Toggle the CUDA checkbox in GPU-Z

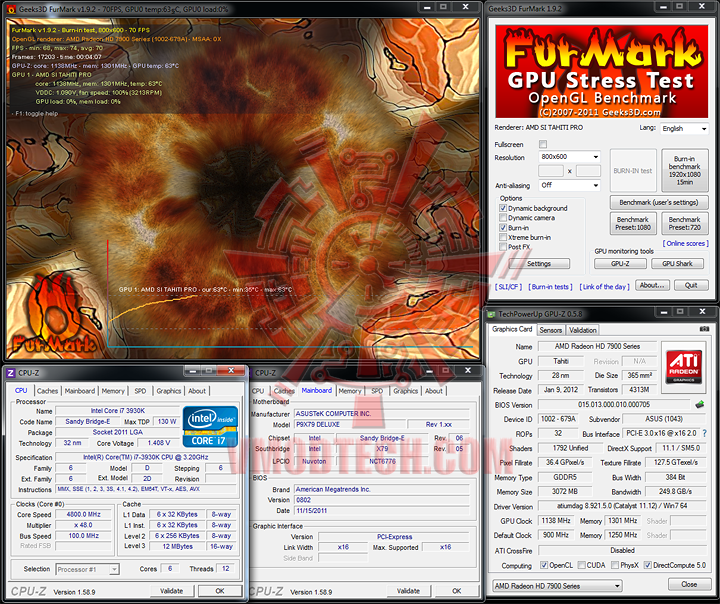[x=581, y=565]
